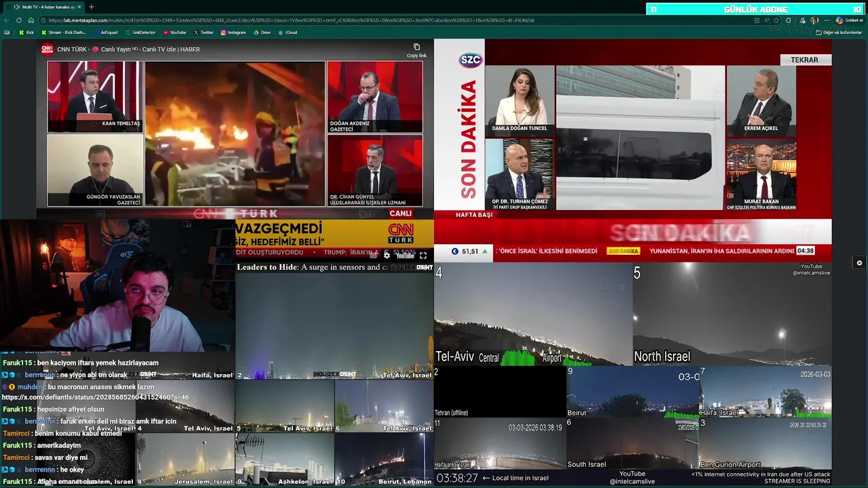Open CNN TÜRK video title link
This screenshot has height=488, width=868.
pyautogui.click(x=128, y=49)
